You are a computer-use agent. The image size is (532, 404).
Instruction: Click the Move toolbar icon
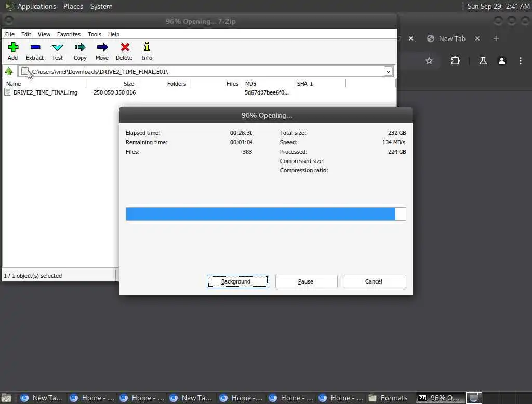[x=102, y=47]
